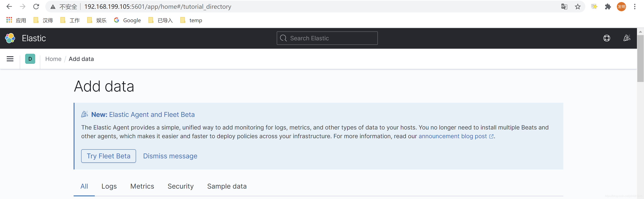Click the Add data breadcrumb
Viewport: 644px width, 199px height.
[x=81, y=59]
